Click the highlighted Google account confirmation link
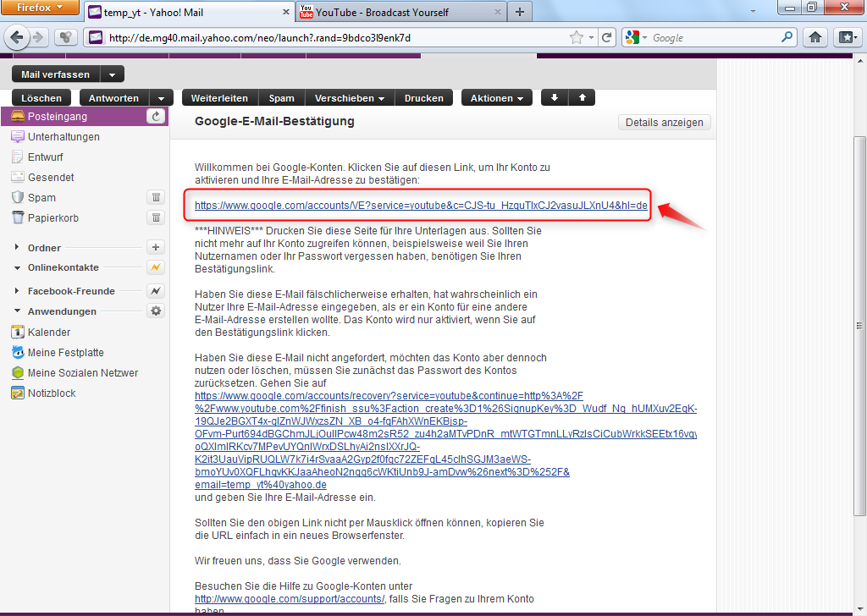The image size is (867, 616). tap(421, 206)
